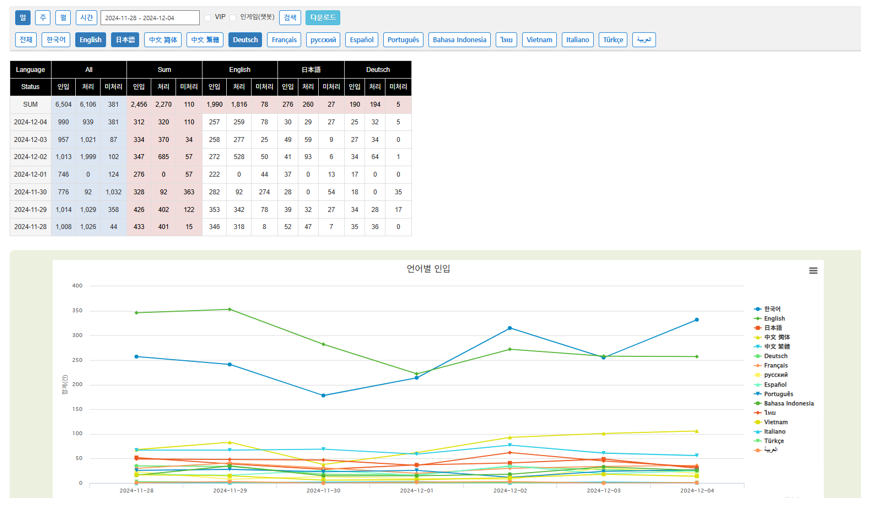Toggle the Vietnam legend entry
The image size is (873, 510).
[776, 422]
